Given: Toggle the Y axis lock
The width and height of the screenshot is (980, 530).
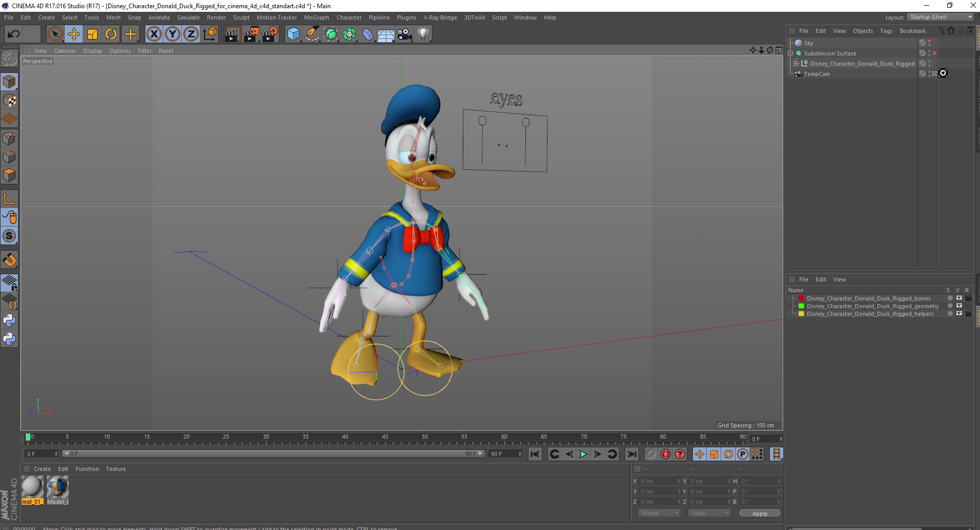Looking at the screenshot, I should point(172,34).
